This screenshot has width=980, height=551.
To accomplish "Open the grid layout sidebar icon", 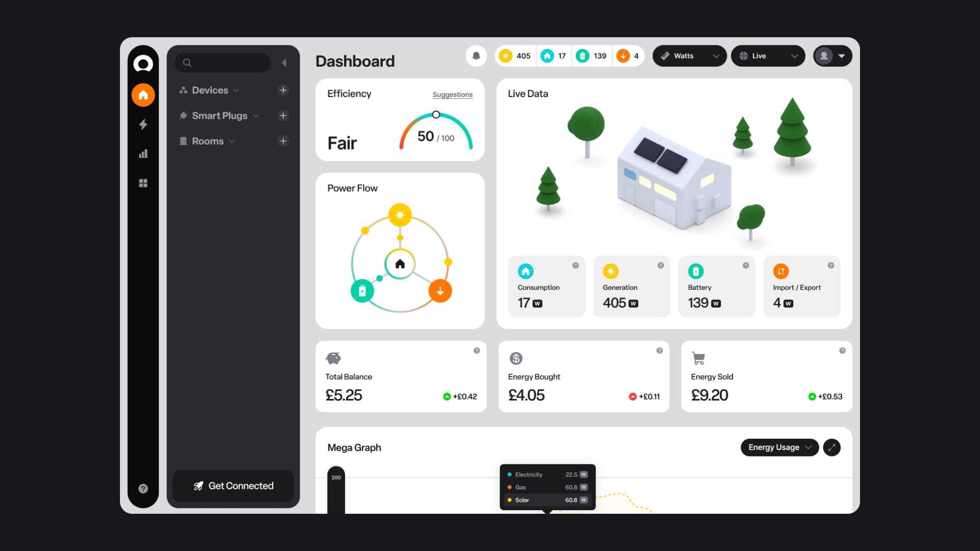I will click(x=143, y=183).
